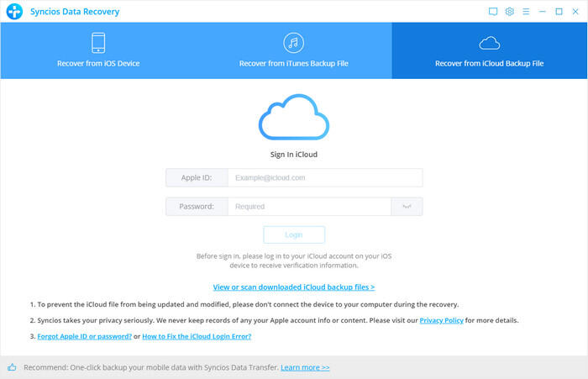
Task: Click into the Apple ID input field
Action: [x=324, y=178]
